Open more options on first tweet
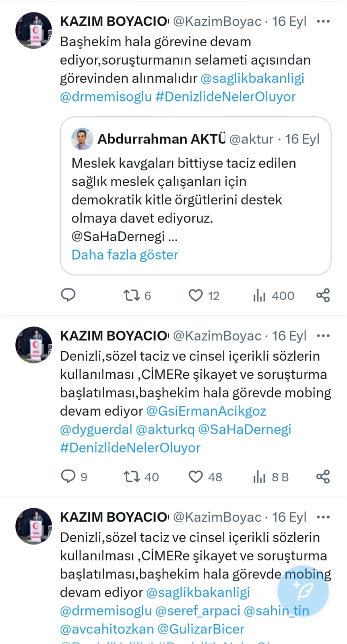This screenshot has height=644, width=347. (323, 21)
